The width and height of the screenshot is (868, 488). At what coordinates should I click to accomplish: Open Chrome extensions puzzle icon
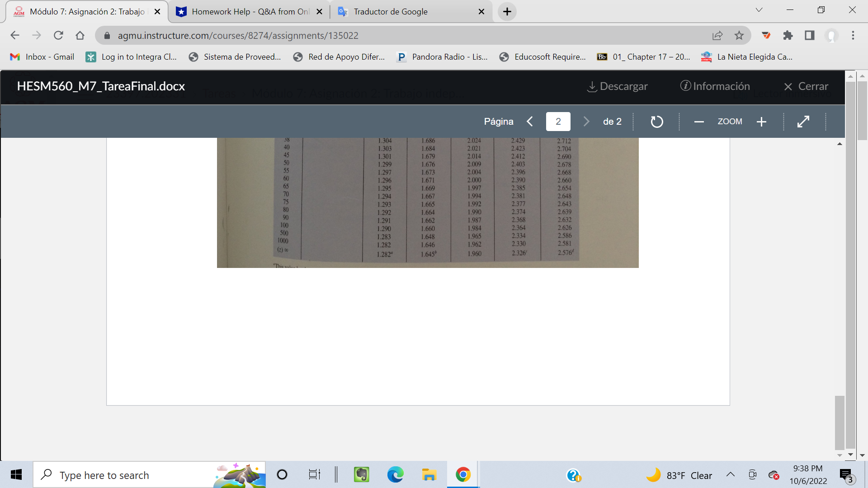coord(788,35)
